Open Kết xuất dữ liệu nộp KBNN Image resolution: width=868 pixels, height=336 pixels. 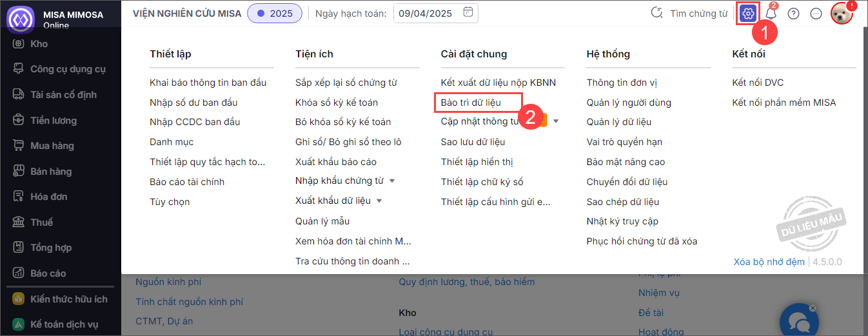click(498, 83)
